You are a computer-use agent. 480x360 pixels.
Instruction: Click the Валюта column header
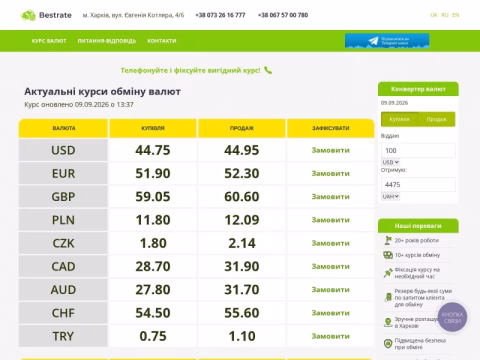click(x=63, y=128)
